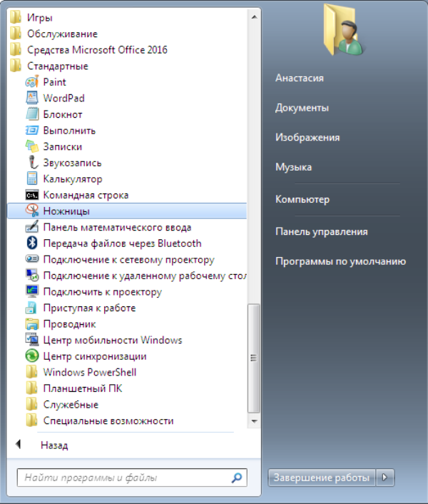428x504 pixels.
Task: Open Блокнот notepad icon
Action: [32, 114]
